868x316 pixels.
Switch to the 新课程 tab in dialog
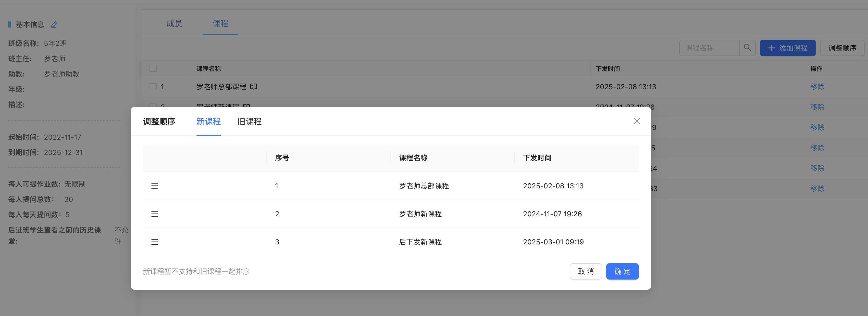coord(208,122)
